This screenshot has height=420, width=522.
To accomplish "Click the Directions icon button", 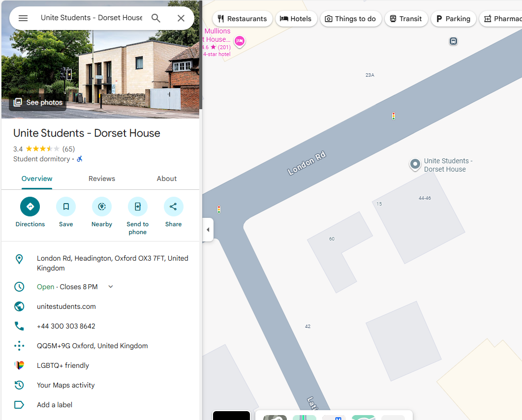I will click(x=30, y=207).
